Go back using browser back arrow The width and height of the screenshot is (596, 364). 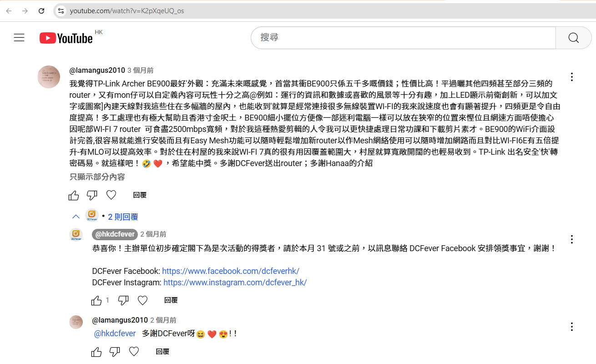click(x=9, y=11)
